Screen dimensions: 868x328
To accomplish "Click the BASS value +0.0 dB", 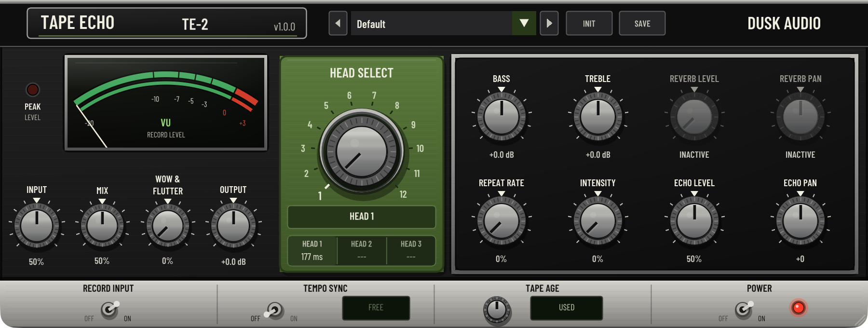I will tap(502, 155).
